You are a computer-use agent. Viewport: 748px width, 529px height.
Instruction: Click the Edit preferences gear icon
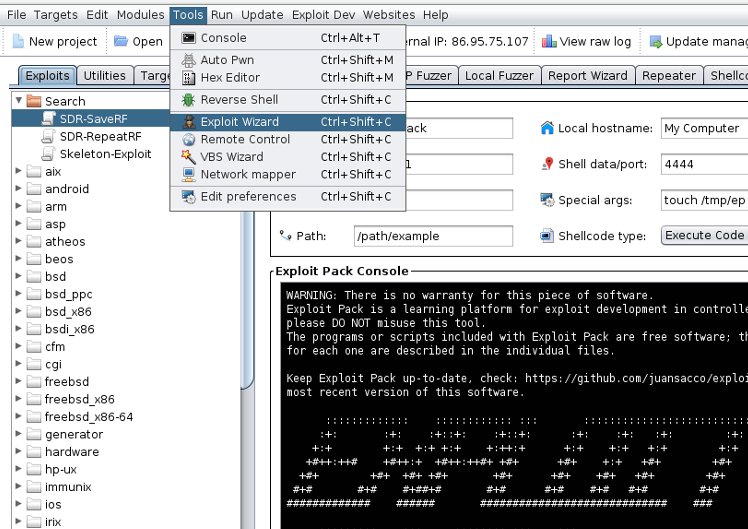189,197
